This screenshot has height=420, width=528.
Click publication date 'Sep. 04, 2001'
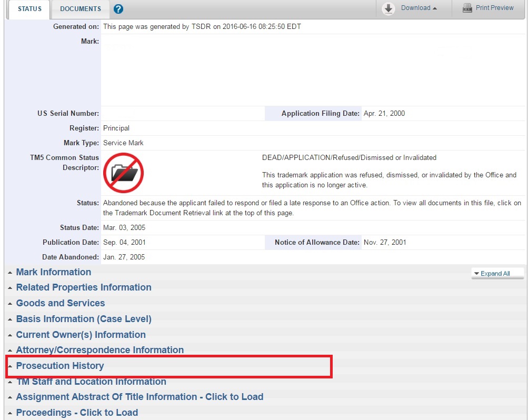click(x=124, y=243)
